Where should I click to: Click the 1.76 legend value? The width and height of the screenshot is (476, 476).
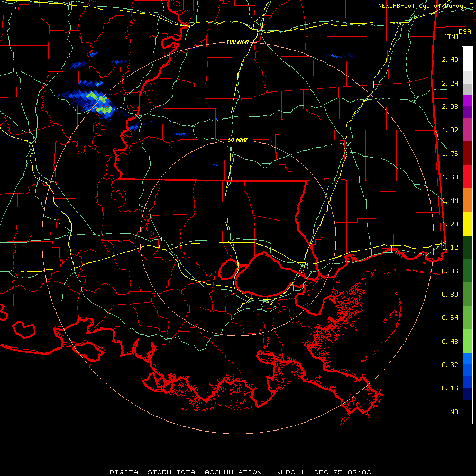coord(450,153)
